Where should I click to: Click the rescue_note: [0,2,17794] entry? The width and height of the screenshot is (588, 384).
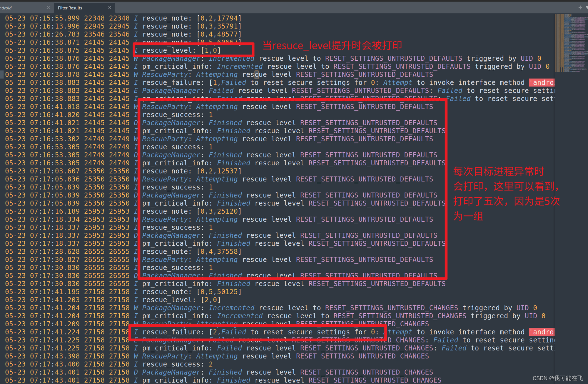click(192, 18)
